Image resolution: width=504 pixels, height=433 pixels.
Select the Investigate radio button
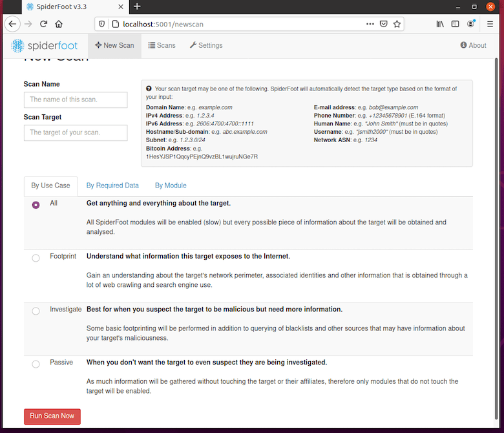tap(36, 311)
